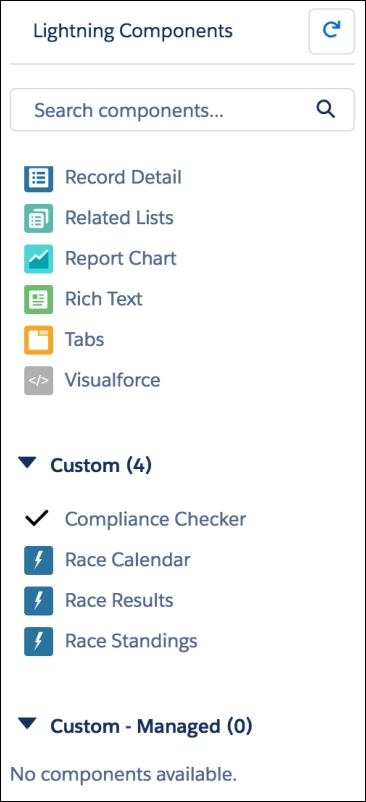Screen dimensions: 366x802
Task: Pick the Visualforce label
Action: [x=112, y=380]
